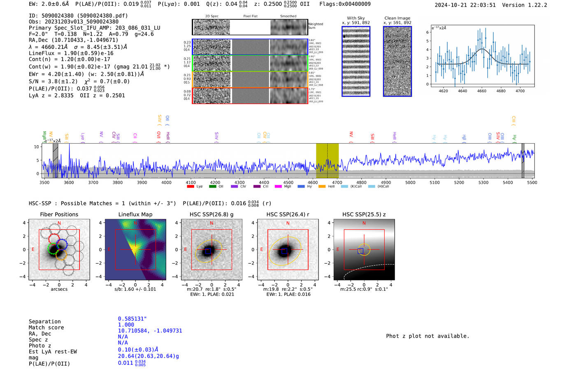The image size is (576, 392).
Task: Click the hatched gray region near 3550 Å
Action: click(x=55, y=161)
